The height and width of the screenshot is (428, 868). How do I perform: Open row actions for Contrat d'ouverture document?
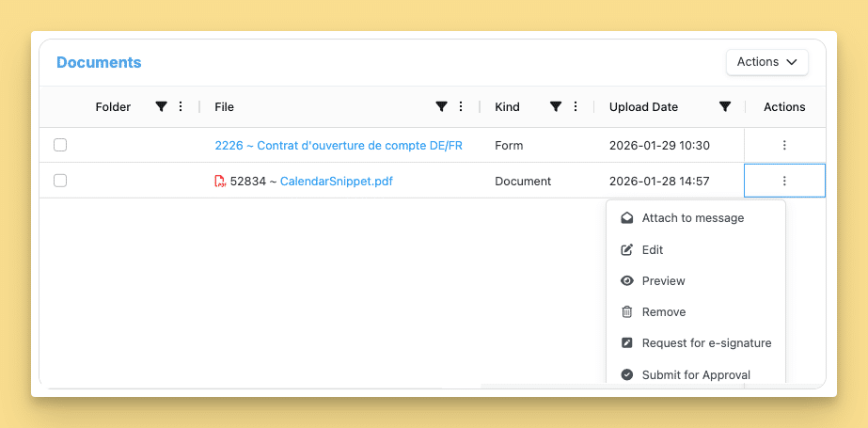tap(784, 146)
